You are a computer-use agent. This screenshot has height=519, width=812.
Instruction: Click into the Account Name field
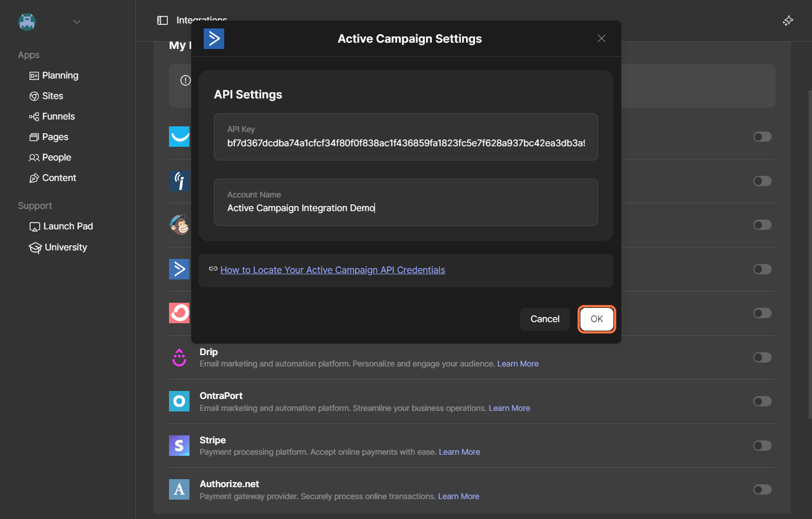click(x=406, y=203)
